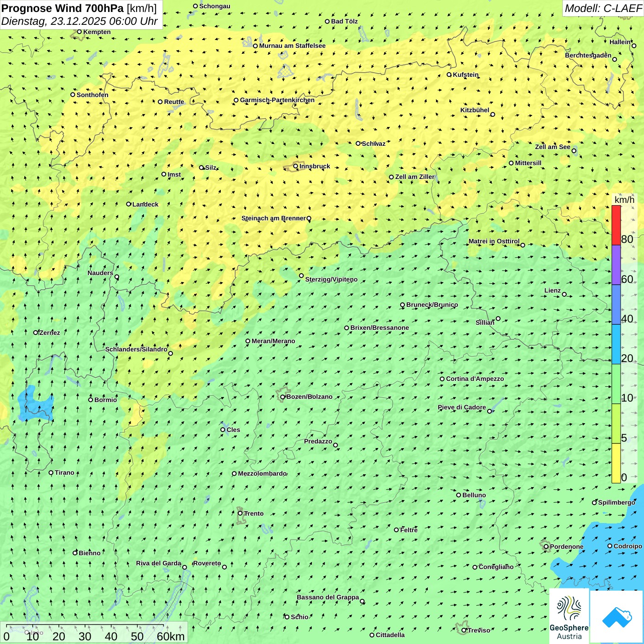Click the Conegliano city marker
The height and width of the screenshot is (644, 644).
[475, 567]
